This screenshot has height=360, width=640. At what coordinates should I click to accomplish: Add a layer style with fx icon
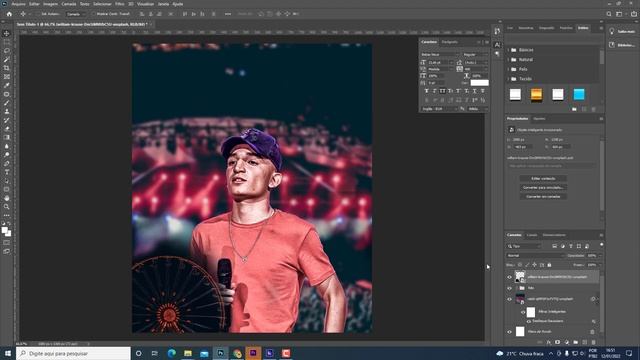[548, 342]
